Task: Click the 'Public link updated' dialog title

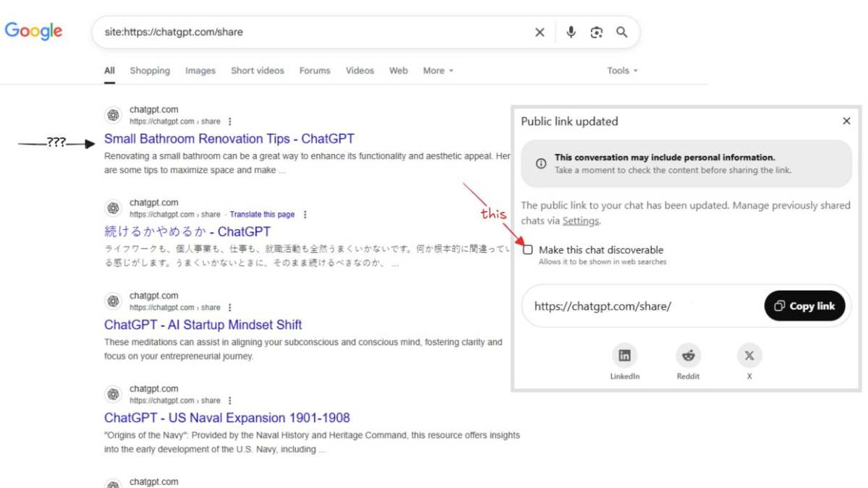Action: coord(569,121)
